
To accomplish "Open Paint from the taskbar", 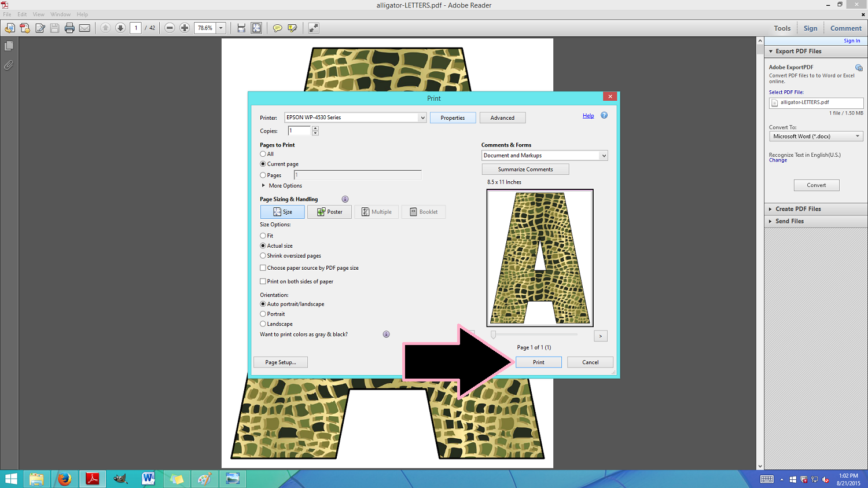I will click(204, 479).
